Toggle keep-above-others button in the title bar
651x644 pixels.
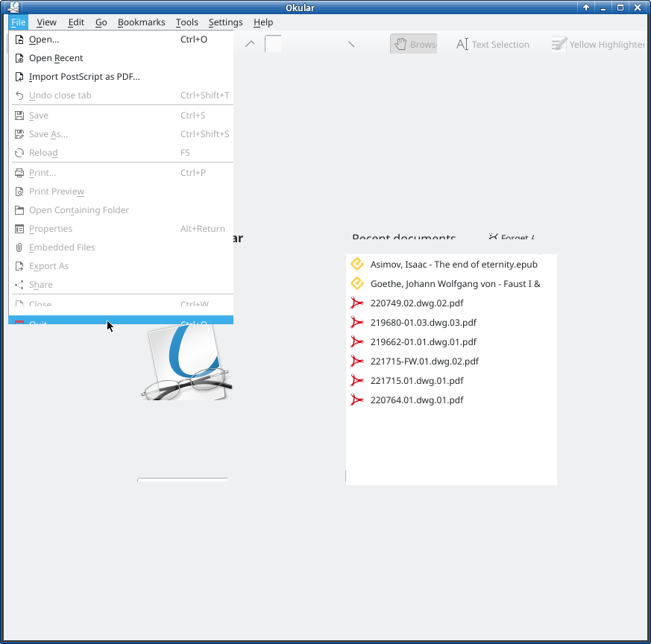[x=586, y=7]
